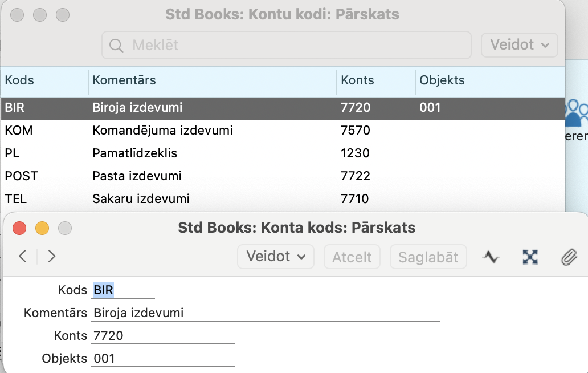Open attachments with the paperclip icon
The height and width of the screenshot is (373, 588).
click(569, 257)
